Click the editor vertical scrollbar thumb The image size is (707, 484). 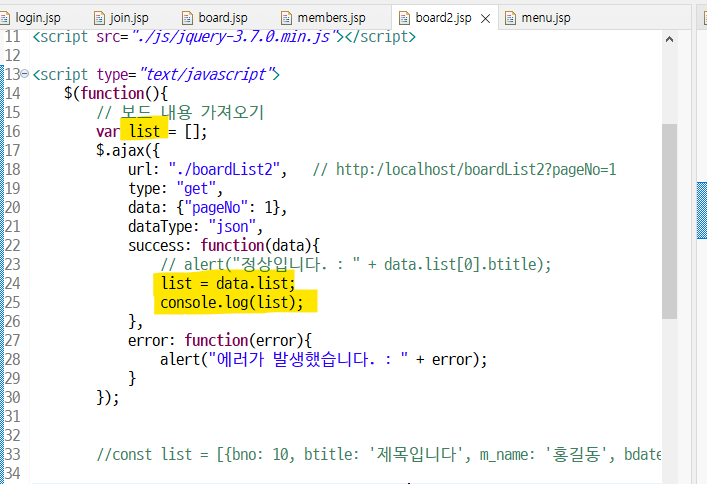[670, 221]
